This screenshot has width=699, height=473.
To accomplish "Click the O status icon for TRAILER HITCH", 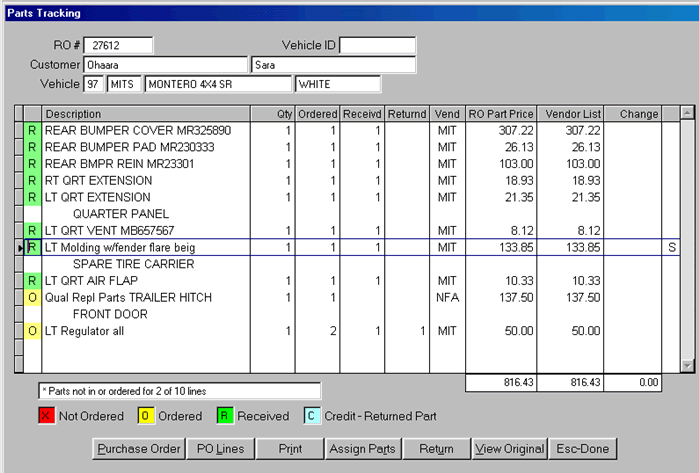I will tap(32, 298).
